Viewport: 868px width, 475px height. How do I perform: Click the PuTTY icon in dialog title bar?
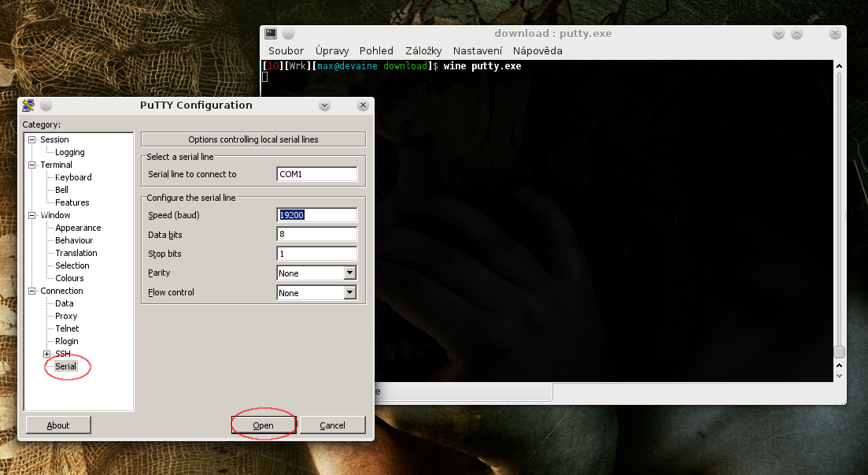pos(28,105)
